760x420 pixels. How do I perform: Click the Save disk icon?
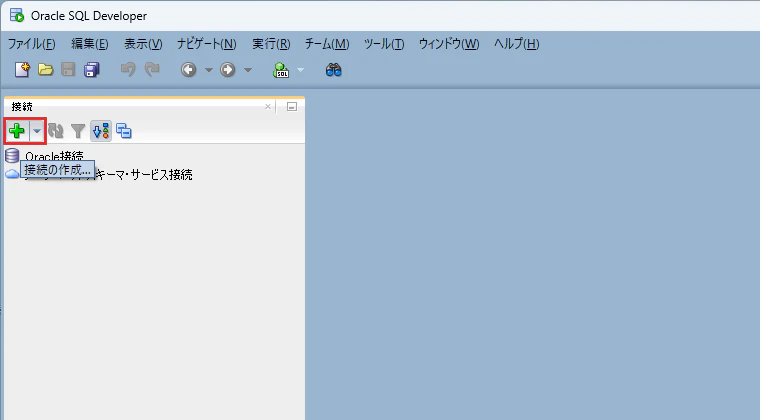click(68, 70)
